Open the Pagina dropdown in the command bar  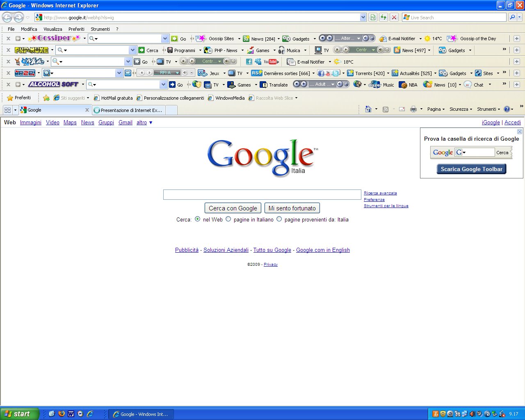[436, 109]
